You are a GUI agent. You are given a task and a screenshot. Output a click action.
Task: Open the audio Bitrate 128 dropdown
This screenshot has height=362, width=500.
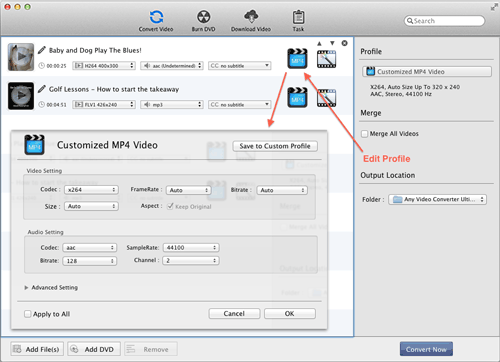coord(90,261)
